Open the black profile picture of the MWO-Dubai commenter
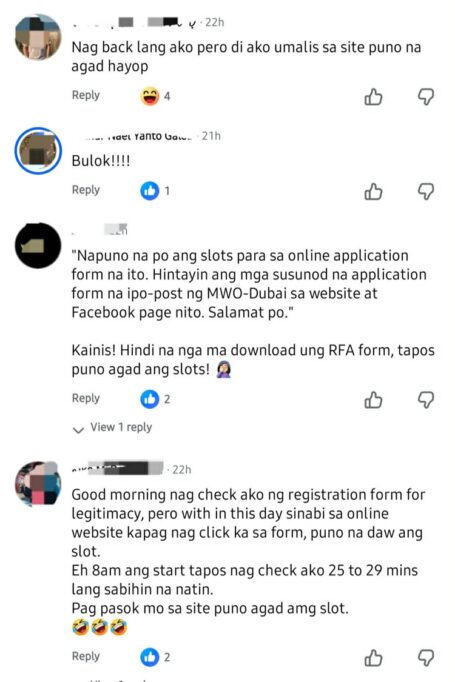The width and height of the screenshot is (455, 682). point(38,246)
